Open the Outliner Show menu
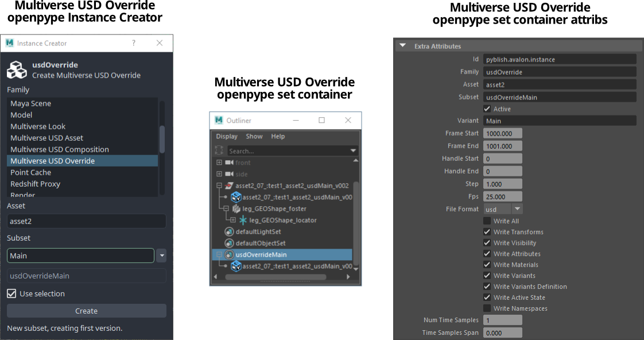This screenshot has width=644, height=340. [254, 136]
